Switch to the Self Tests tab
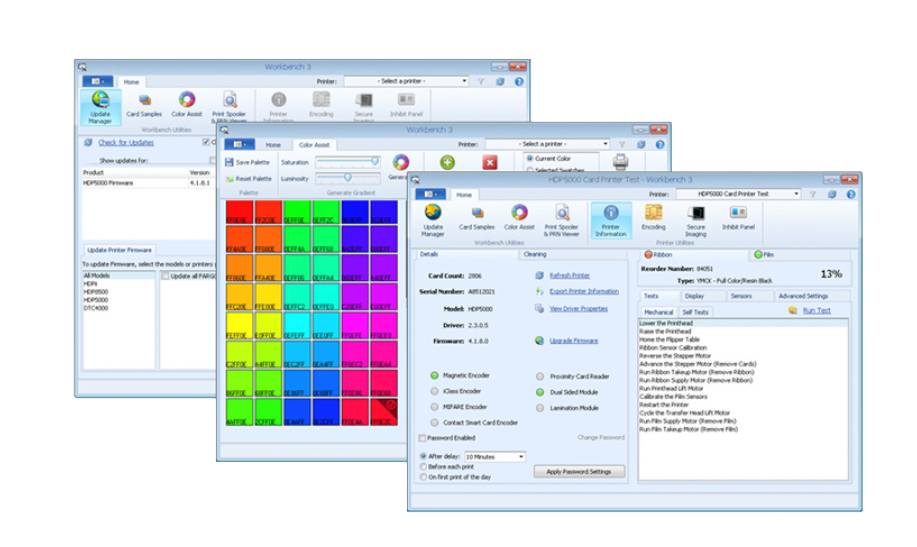This screenshot has width=917, height=547. [695, 312]
